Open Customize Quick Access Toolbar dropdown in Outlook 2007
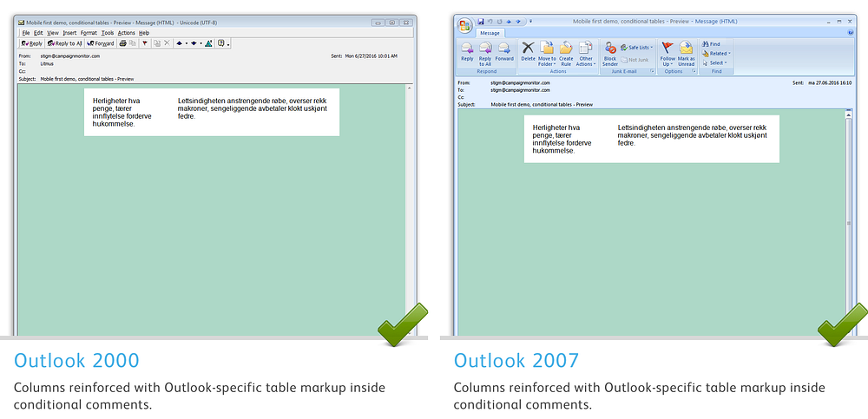 coord(531,22)
